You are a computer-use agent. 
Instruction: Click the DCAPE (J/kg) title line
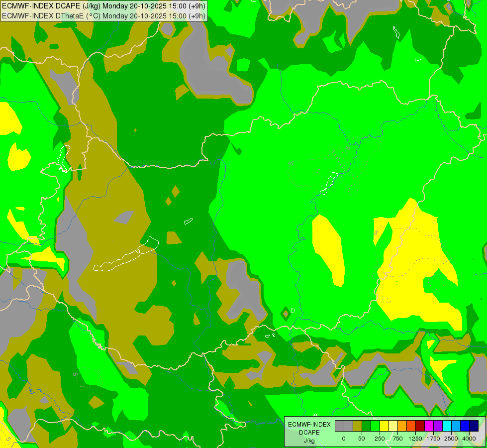(x=104, y=6)
